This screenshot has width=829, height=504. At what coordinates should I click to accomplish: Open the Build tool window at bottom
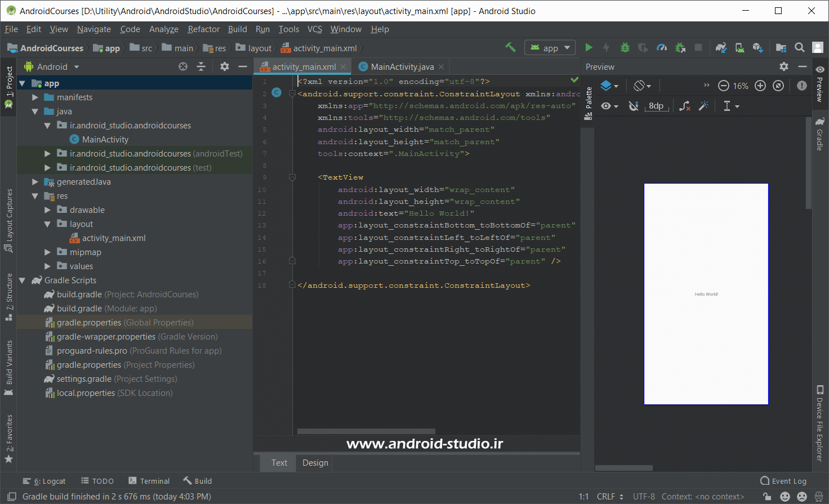coord(197,481)
